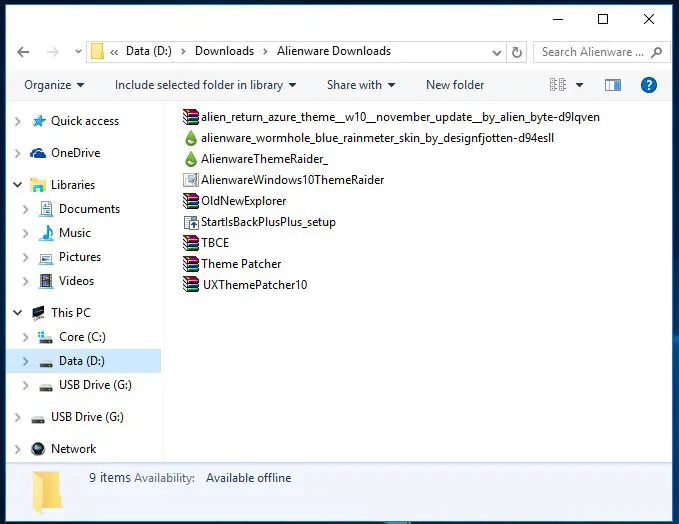679x524 pixels.
Task: Select Quick access star icon
Action: point(39,121)
